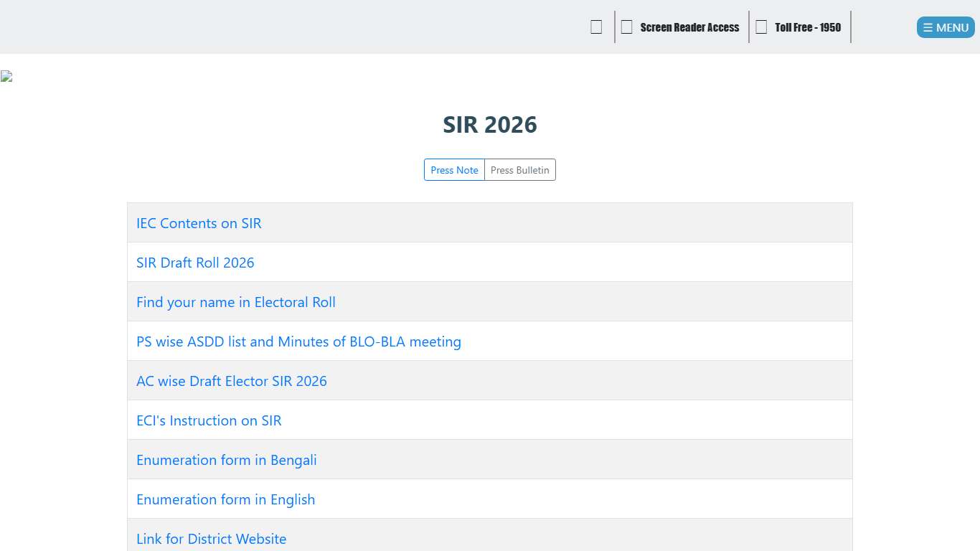Image resolution: width=980 pixels, height=551 pixels.
Task: Click Find your name in Electoral Roll
Action: point(235,302)
